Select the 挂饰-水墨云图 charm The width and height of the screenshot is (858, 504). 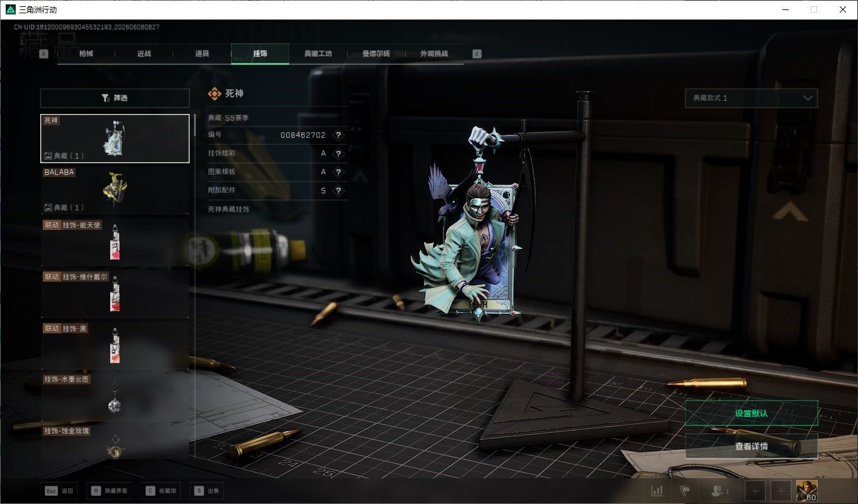(115, 397)
